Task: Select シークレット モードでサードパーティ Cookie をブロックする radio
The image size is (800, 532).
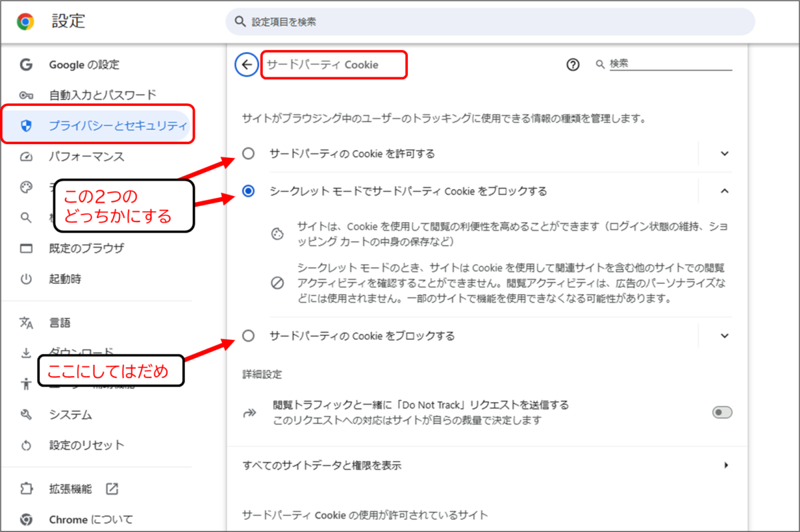Action: point(249,191)
